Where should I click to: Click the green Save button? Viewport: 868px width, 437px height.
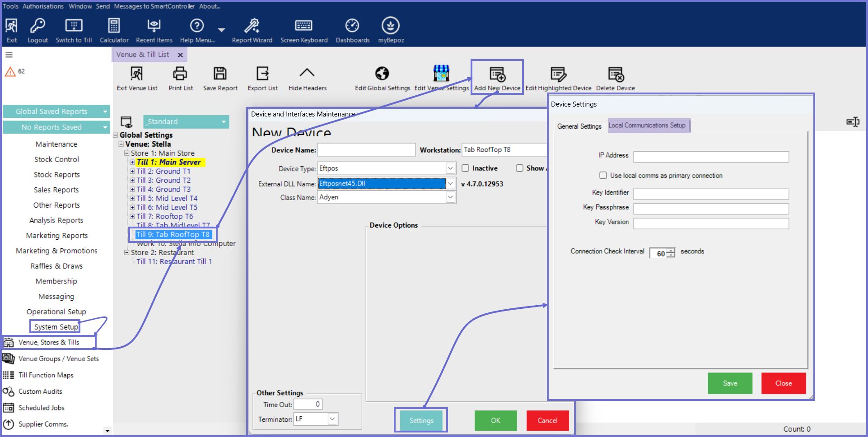pos(730,383)
